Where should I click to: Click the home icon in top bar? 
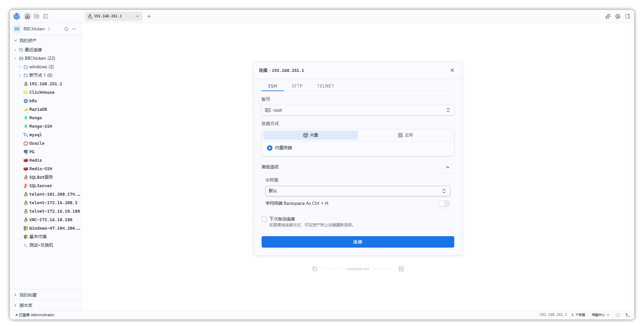click(27, 16)
